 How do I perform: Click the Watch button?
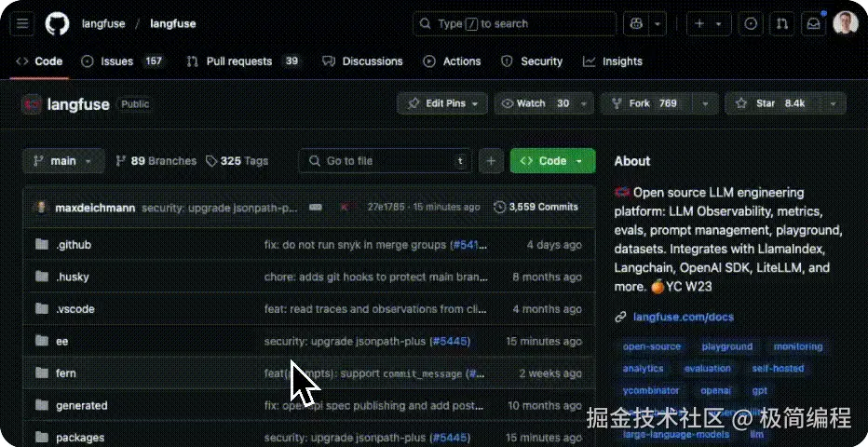[535, 103]
